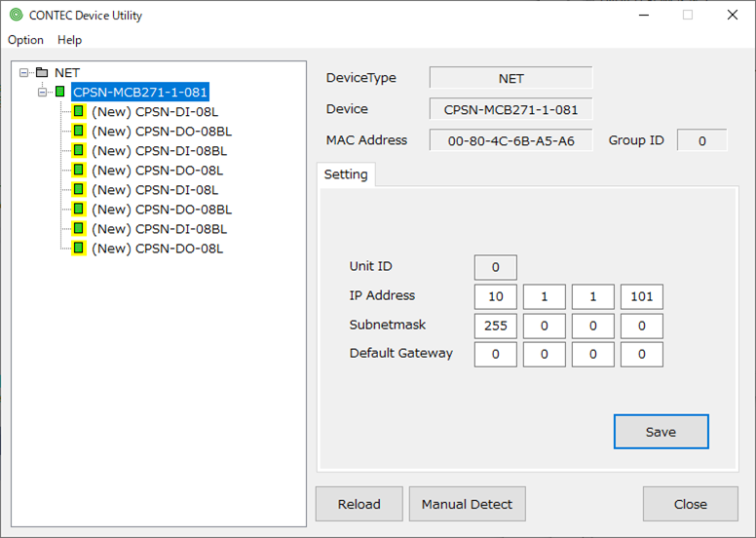This screenshot has width=756, height=538.
Task: Select the last (New) CPSN-DO-08L entry
Action: (x=157, y=249)
